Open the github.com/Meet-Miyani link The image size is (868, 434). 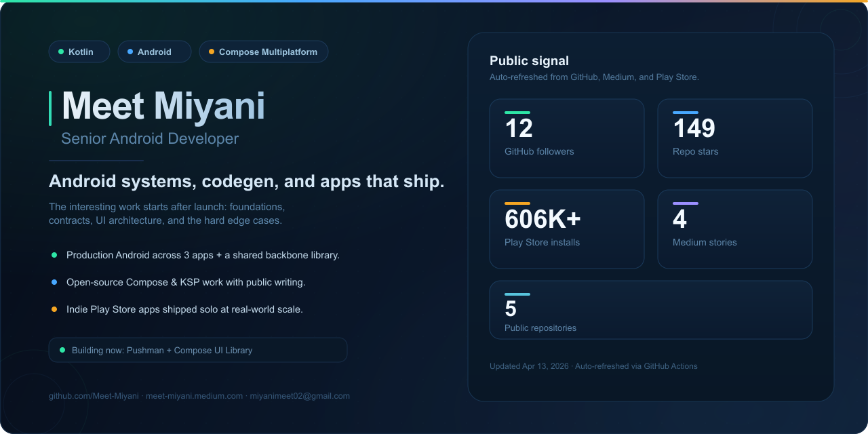pyautogui.click(x=94, y=396)
